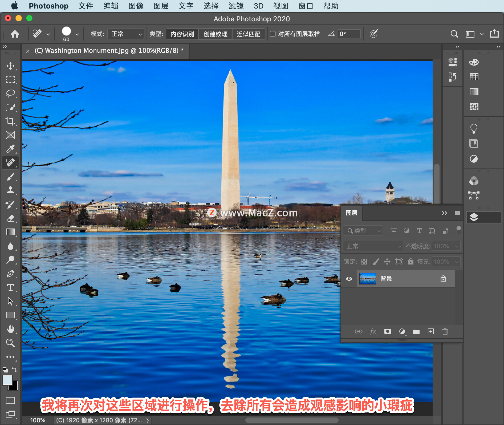Viewport: 504px width, 425px height.
Task: Select the Gradient tool
Action: tap(10, 232)
